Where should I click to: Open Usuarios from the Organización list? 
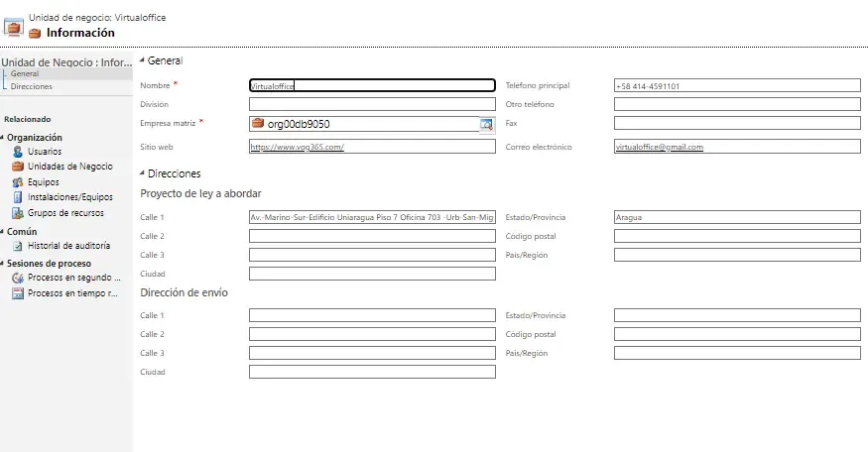point(44,152)
